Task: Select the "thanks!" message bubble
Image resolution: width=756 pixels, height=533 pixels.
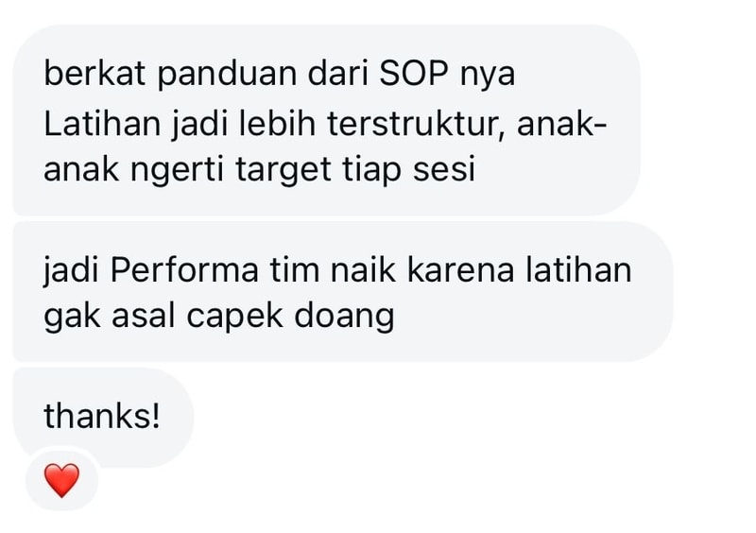Action: pyautogui.click(x=103, y=416)
